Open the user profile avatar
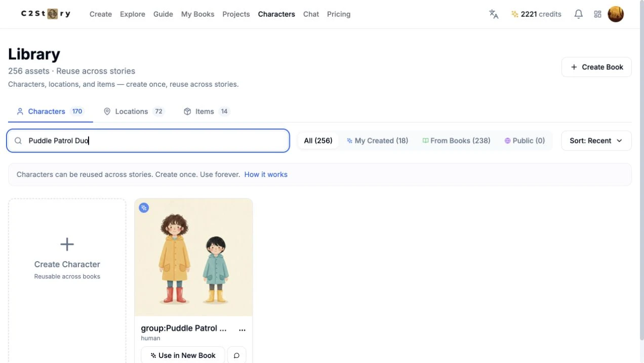Image resolution: width=644 pixels, height=363 pixels. click(616, 14)
